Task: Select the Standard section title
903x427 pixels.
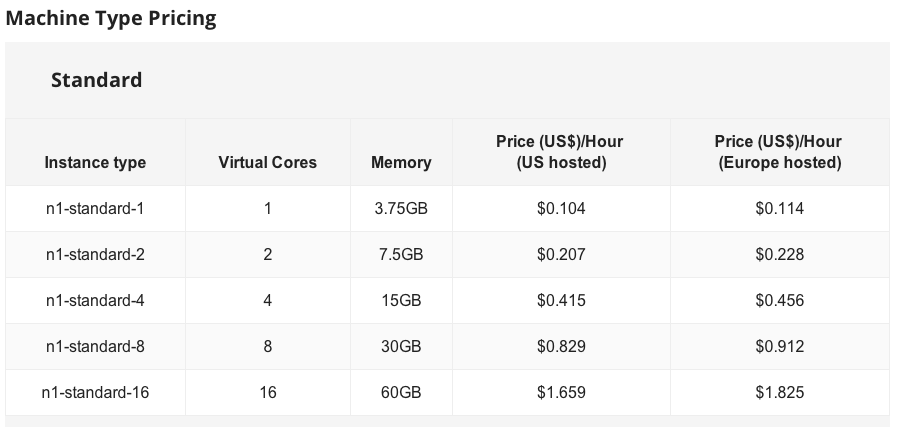Action: 96,80
